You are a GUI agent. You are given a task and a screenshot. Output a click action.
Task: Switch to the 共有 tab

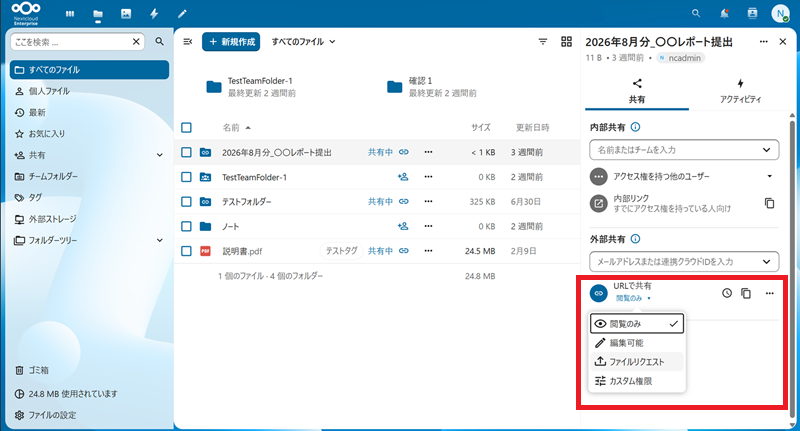pyautogui.click(x=637, y=91)
